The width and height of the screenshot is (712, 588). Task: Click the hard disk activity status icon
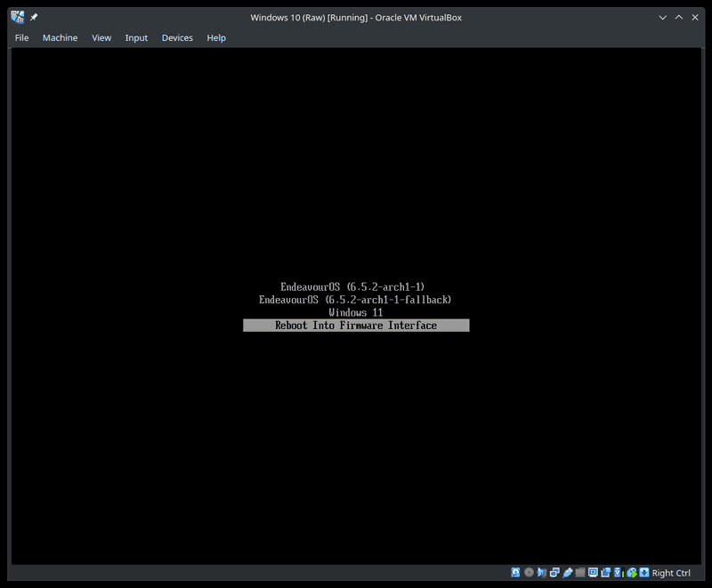516,573
